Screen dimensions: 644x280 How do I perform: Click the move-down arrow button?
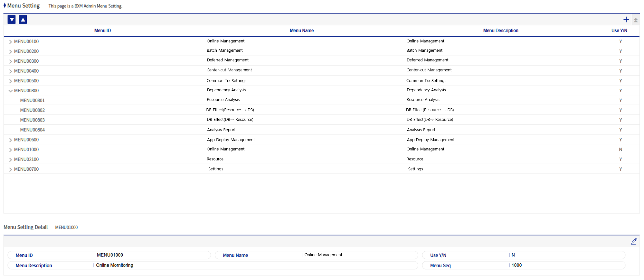tap(12, 20)
